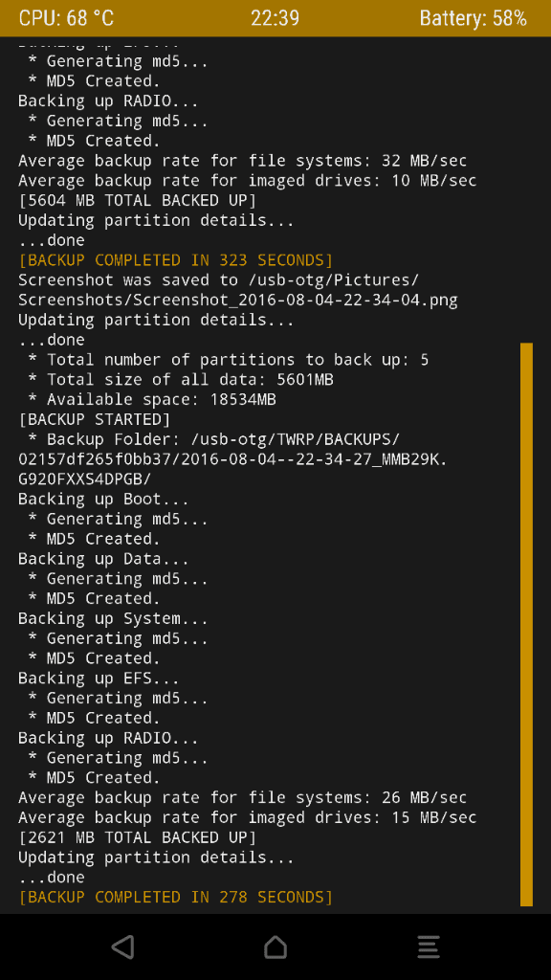551x980 pixels.
Task: Click the imaged drives 15 MB/sec line
Action: click(248, 817)
